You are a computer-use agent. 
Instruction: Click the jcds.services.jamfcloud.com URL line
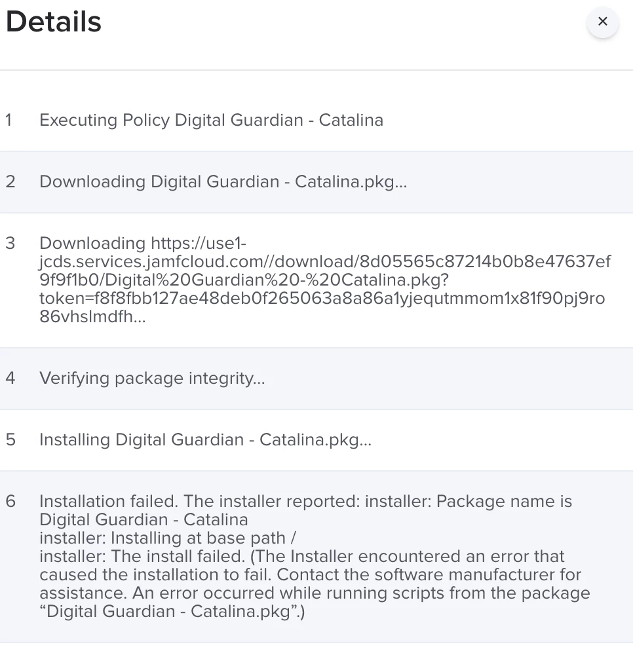click(324, 262)
